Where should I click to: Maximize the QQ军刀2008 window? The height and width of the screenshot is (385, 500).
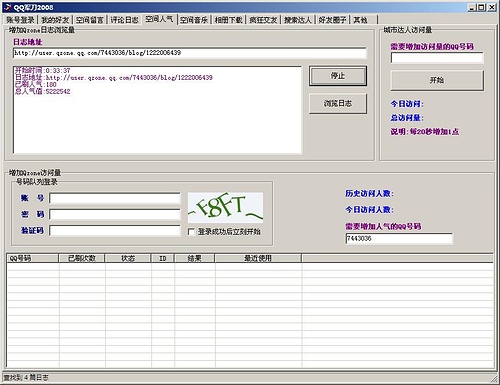point(481,7)
